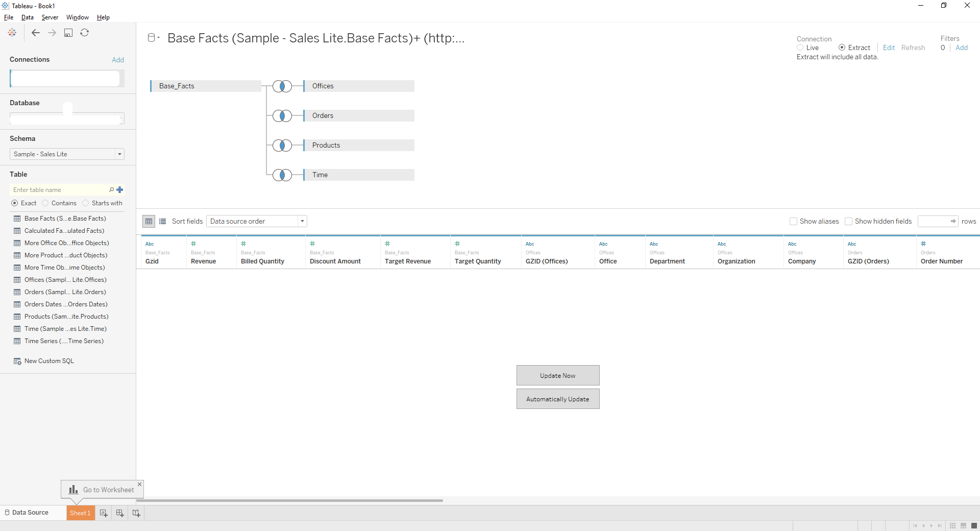Open the join icon for Time
The image size is (980, 531).
pyautogui.click(x=282, y=175)
